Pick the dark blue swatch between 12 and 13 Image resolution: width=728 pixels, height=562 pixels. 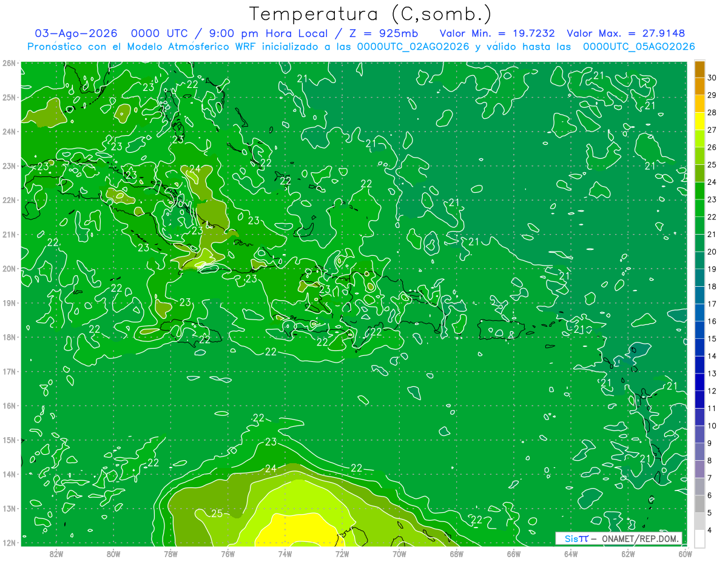click(x=699, y=383)
